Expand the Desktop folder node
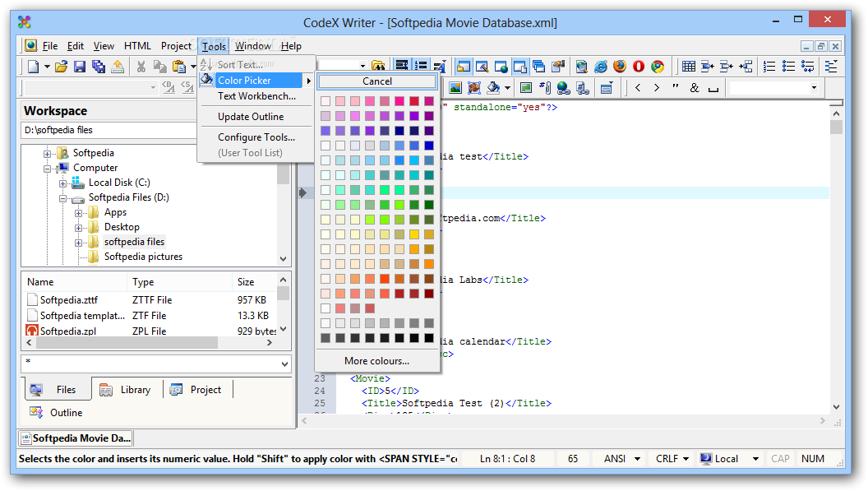This screenshot has width=868, height=491. click(78, 228)
